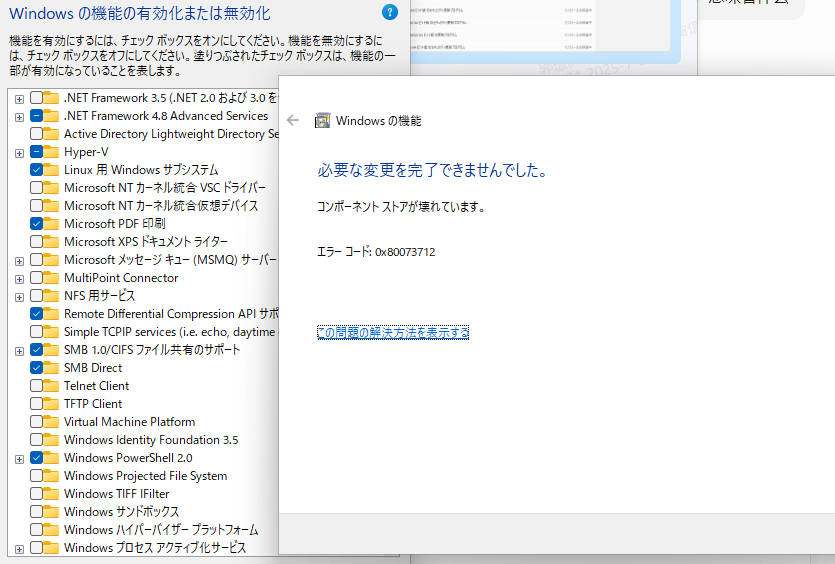835x564 pixels.
Task: Check Windows Projected File System checkbox
Action: click(36, 476)
